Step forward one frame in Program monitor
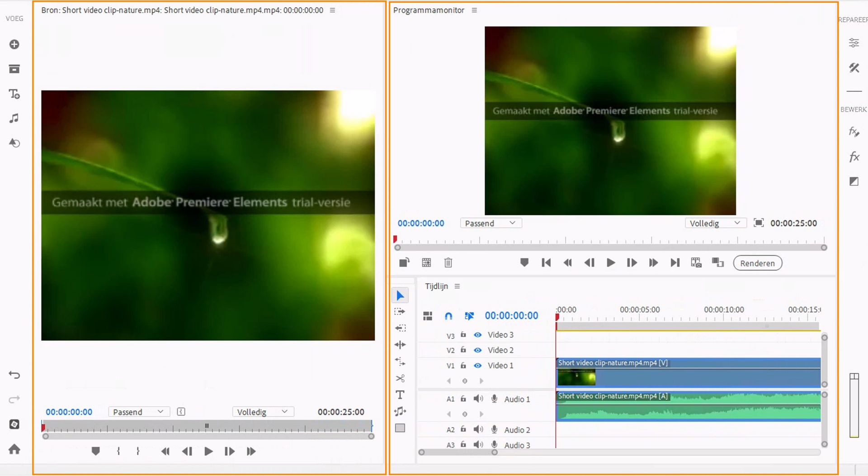 coord(632,262)
